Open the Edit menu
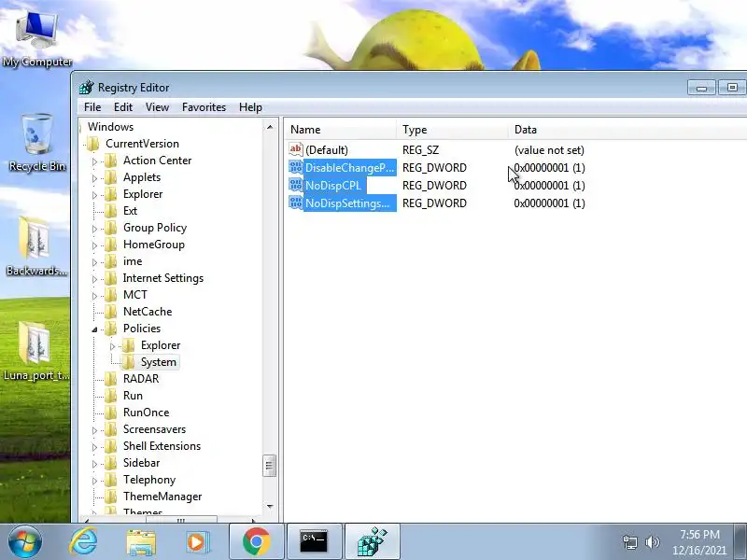This screenshot has height=560, width=747. click(x=123, y=107)
